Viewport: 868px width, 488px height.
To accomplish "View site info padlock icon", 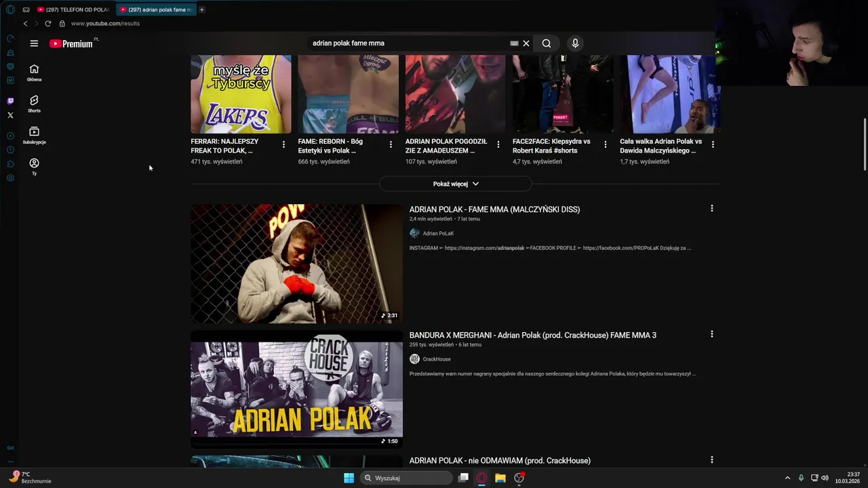I will (x=62, y=23).
